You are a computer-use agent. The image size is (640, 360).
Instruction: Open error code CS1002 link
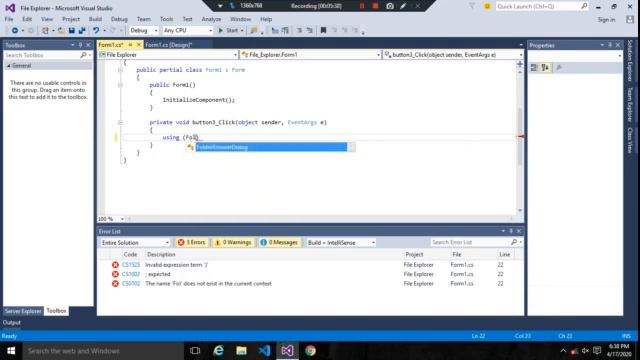tap(131, 274)
